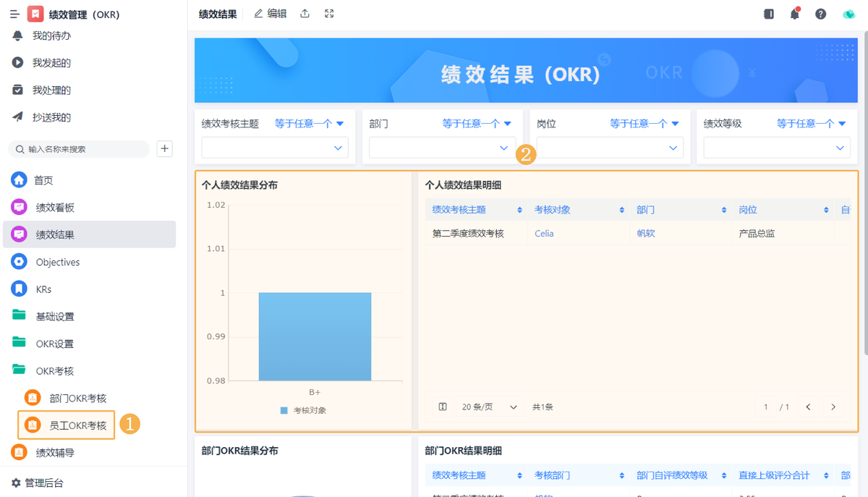Click the export icon in top toolbar
The width and height of the screenshot is (868, 497).
click(x=305, y=14)
